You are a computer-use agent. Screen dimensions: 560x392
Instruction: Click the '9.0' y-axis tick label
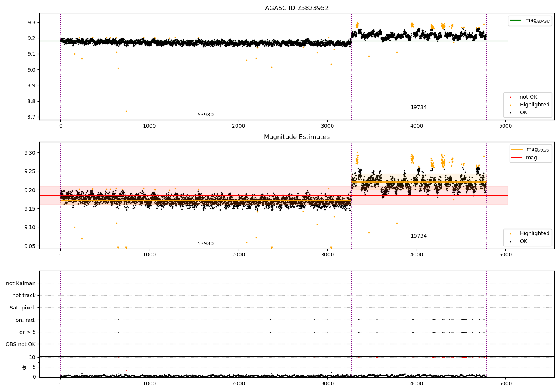point(32,70)
